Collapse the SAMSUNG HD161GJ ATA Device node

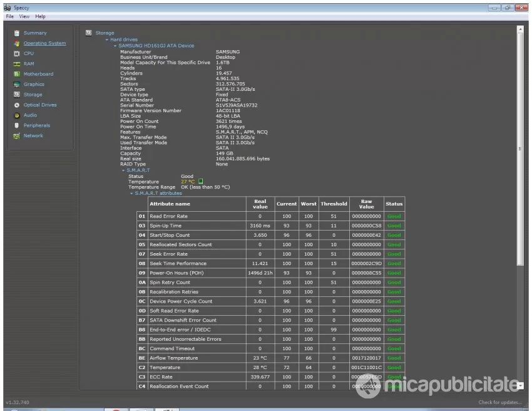coord(115,46)
